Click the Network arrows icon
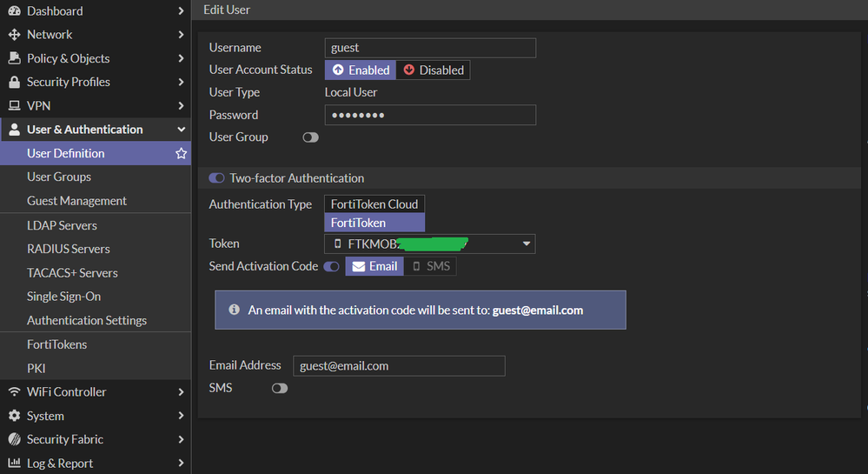The image size is (868, 474). click(x=14, y=35)
